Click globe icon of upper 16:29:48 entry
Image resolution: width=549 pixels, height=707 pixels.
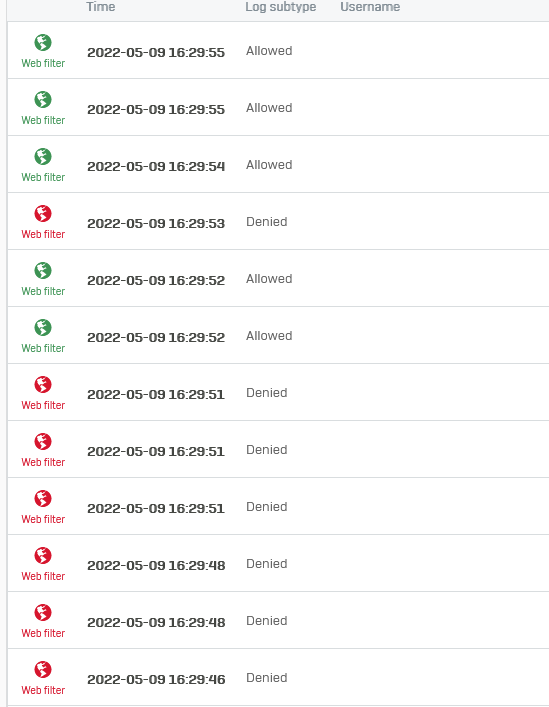pyautogui.click(x=43, y=556)
